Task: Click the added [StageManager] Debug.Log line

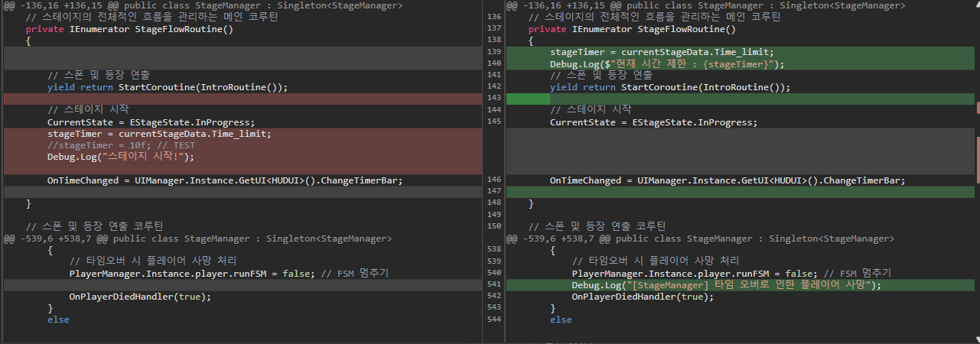Action: 727,285
